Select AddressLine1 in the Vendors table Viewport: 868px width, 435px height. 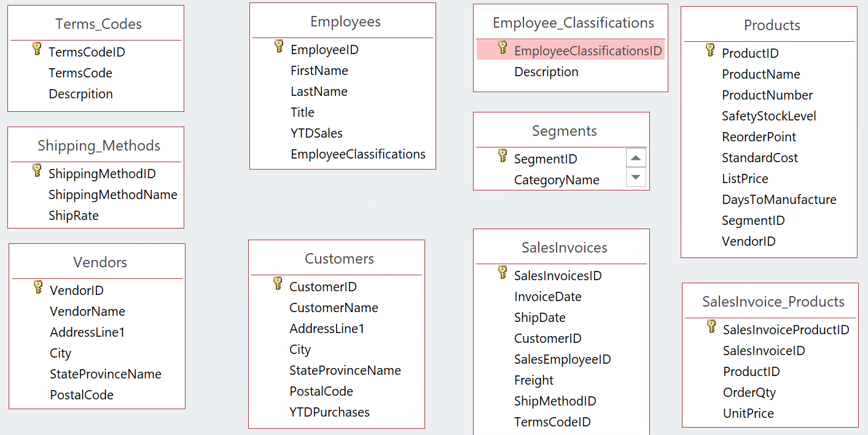tap(87, 332)
